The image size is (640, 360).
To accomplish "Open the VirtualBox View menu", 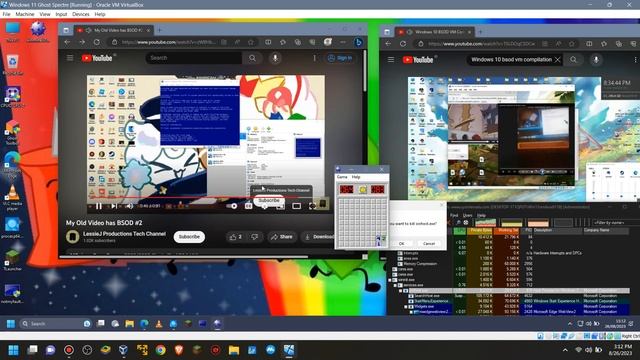I will click(x=45, y=14).
